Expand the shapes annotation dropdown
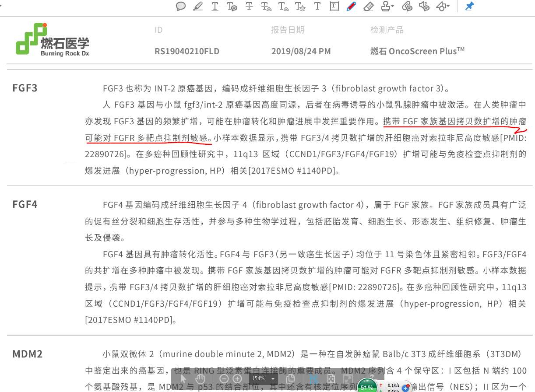The height and width of the screenshot is (392, 535). pyautogui.click(x=442, y=7)
